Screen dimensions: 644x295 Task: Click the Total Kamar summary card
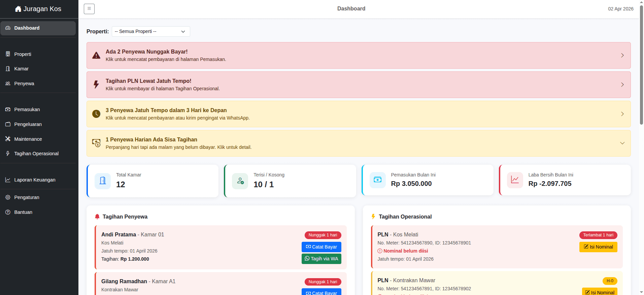point(152,181)
